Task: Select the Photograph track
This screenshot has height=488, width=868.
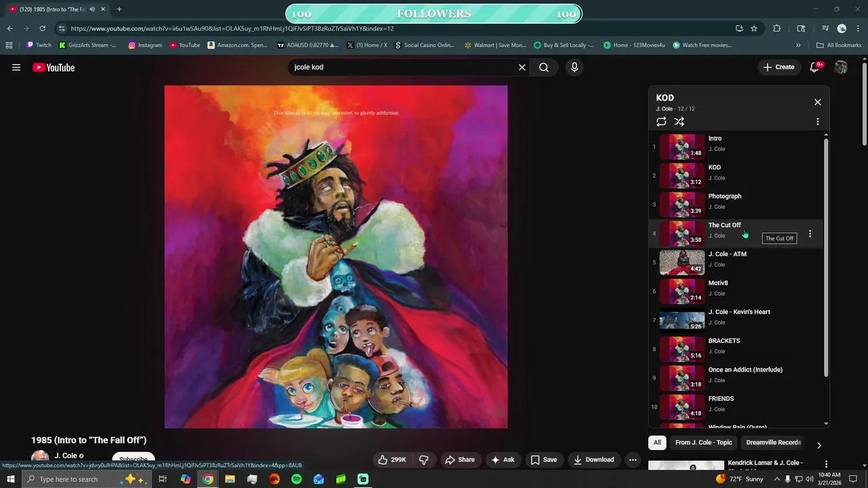Action: (x=736, y=205)
